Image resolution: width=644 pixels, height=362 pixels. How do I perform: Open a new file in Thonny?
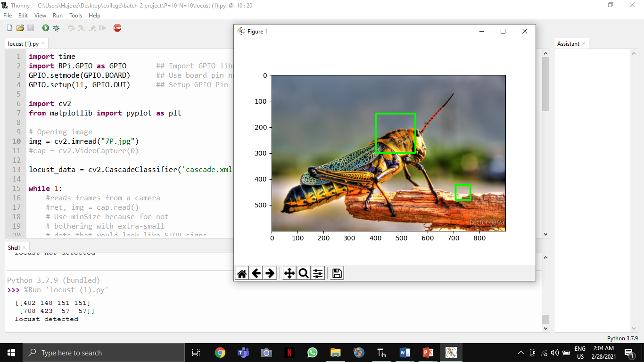[9, 28]
